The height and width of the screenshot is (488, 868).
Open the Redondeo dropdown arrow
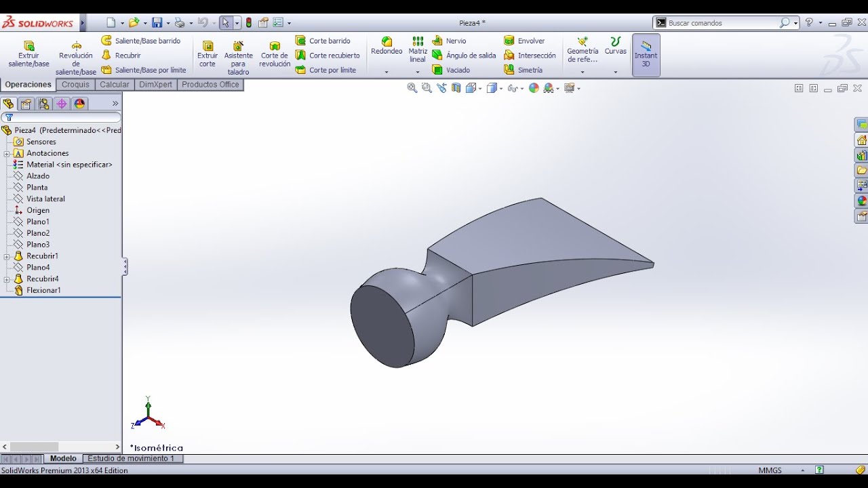(387, 72)
